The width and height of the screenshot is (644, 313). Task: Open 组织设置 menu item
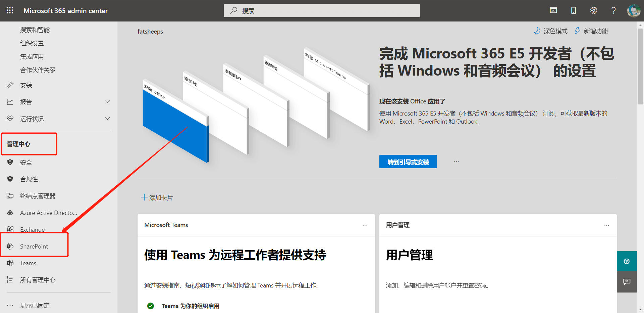(x=32, y=43)
